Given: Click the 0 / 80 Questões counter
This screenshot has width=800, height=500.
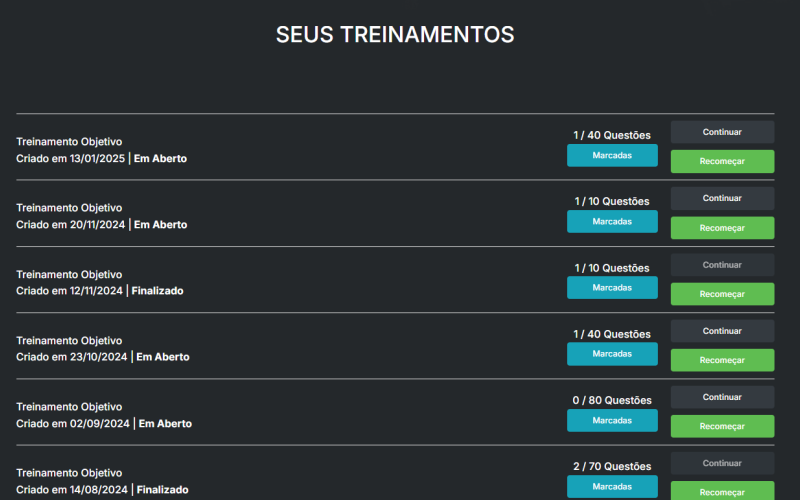Looking at the screenshot, I should (x=612, y=400).
